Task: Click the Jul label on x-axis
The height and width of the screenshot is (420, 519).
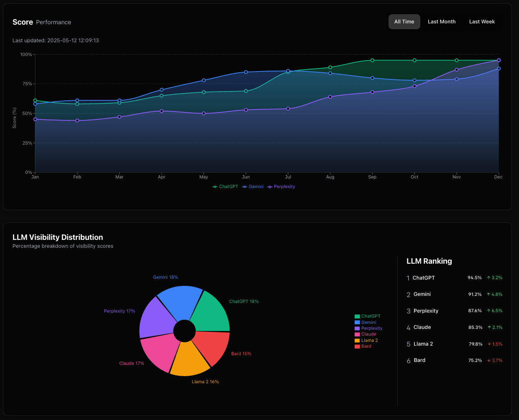Action: pos(288,177)
